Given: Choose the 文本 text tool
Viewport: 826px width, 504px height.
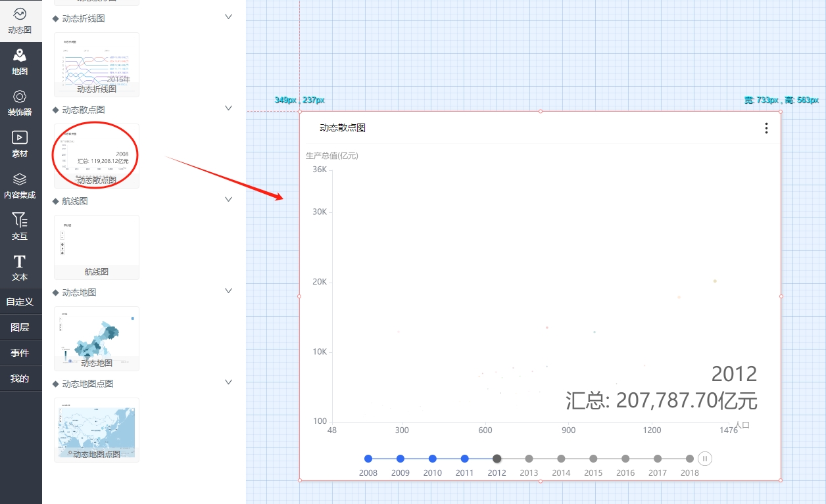Looking at the screenshot, I should tap(20, 267).
